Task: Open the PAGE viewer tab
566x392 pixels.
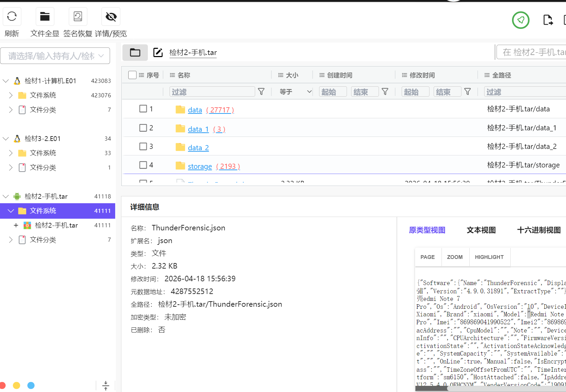Action: point(427,257)
